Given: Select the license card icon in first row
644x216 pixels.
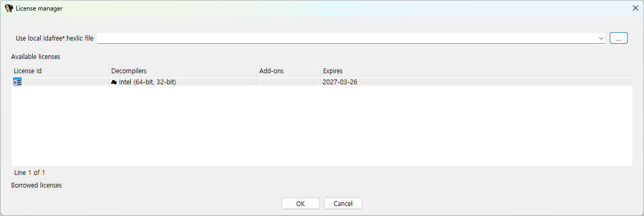Looking at the screenshot, I should pos(17,82).
